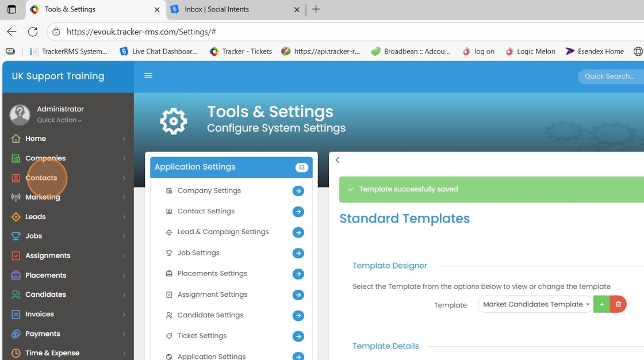Close the Inbox | Social Intents tab
This screenshot has height=360, width=644.
coord(297,9)
